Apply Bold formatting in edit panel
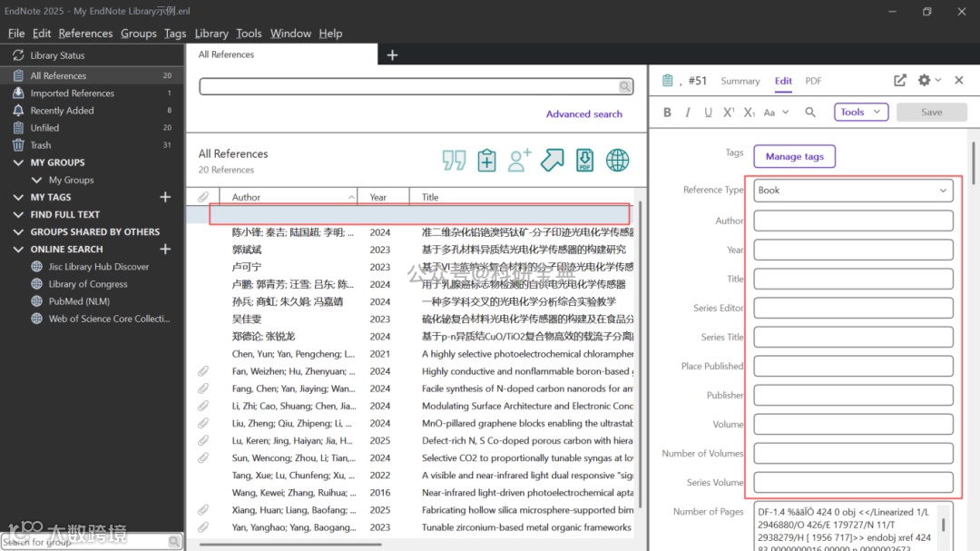 (668, 113)
